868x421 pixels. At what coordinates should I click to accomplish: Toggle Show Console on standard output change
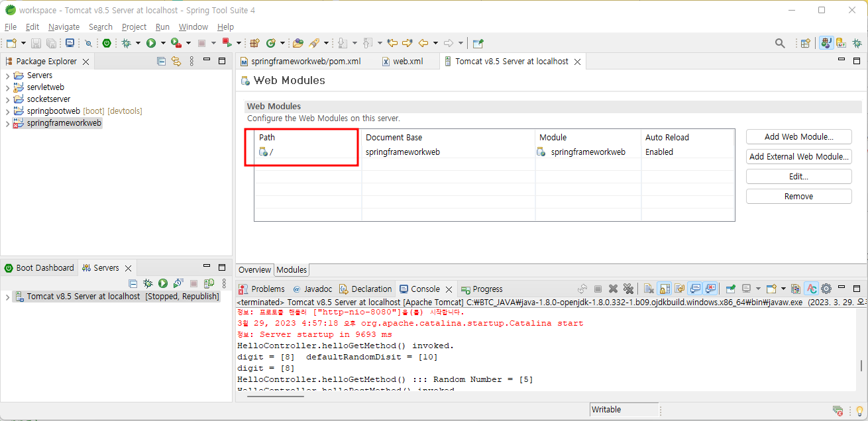pos(695,289)
